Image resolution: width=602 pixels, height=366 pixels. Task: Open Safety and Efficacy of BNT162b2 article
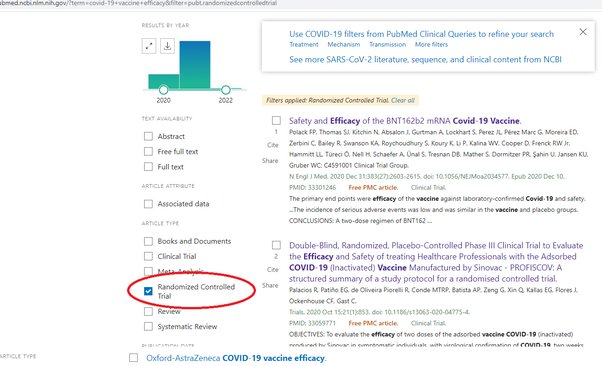tap(405, 121)
